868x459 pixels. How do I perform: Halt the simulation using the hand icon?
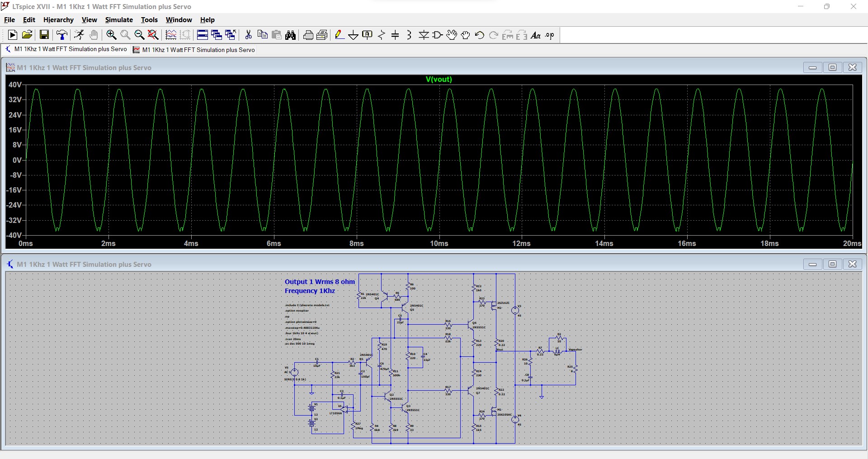click(94, 35)
